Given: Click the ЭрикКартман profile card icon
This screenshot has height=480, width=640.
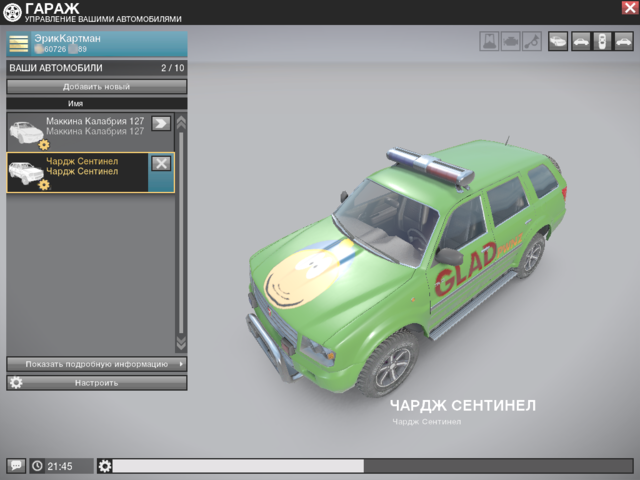Looking at the screenshot, I should pyautogui.click(x=19, y=43).
